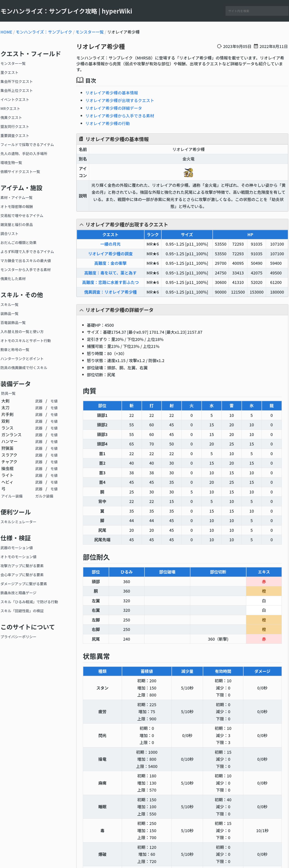Open sidebar 傀異クエスト

point(11,118)
